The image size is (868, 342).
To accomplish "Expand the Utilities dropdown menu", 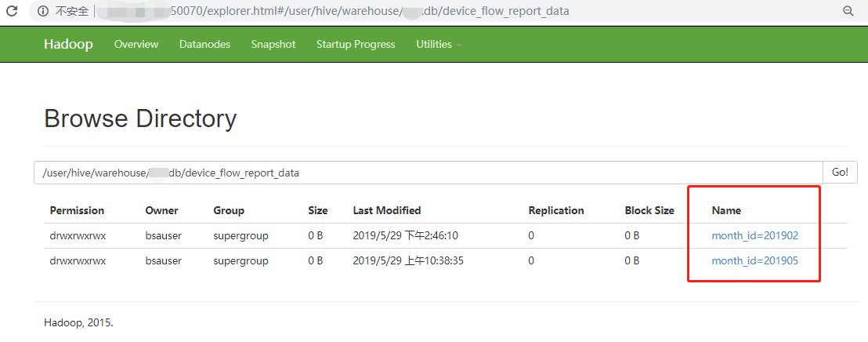I will pyautogui.click(x=439, y=45).
